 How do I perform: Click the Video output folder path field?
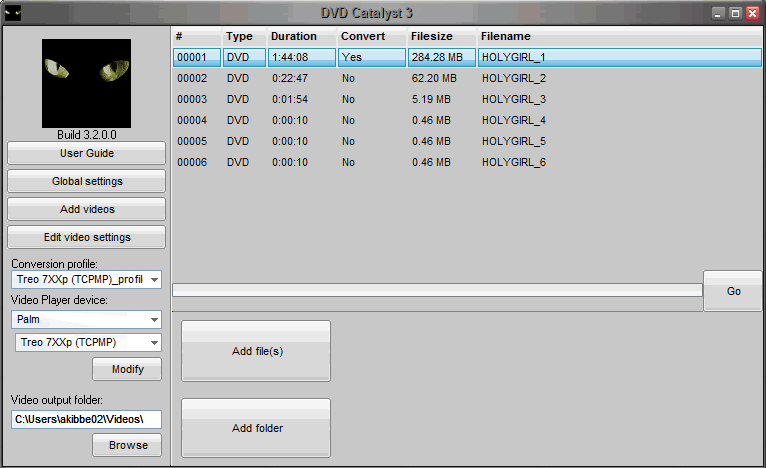pos(86,419)
